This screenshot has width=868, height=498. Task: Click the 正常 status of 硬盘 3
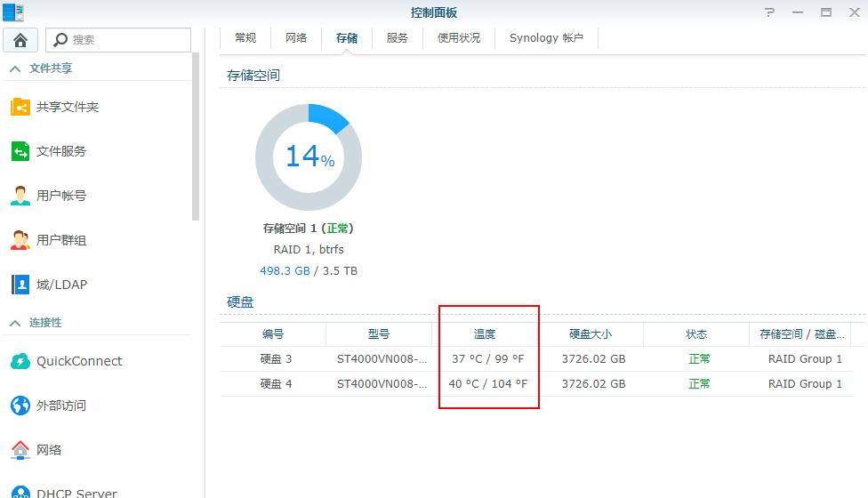[x=699, y=359]
